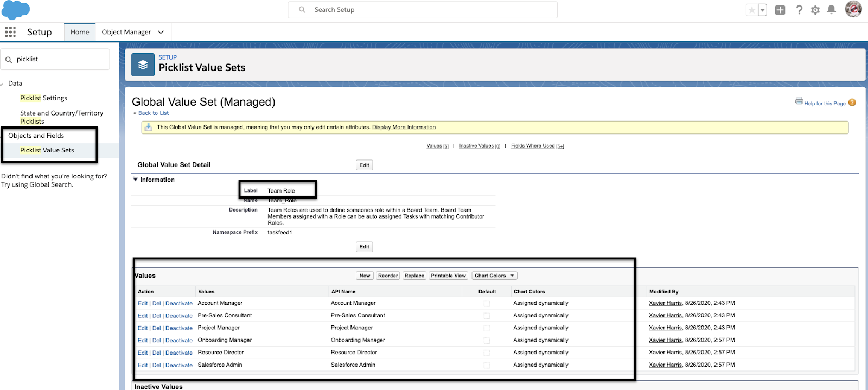Toggle Default checkbox for Resource Director

pyautogui.click(x=487, y=353)
